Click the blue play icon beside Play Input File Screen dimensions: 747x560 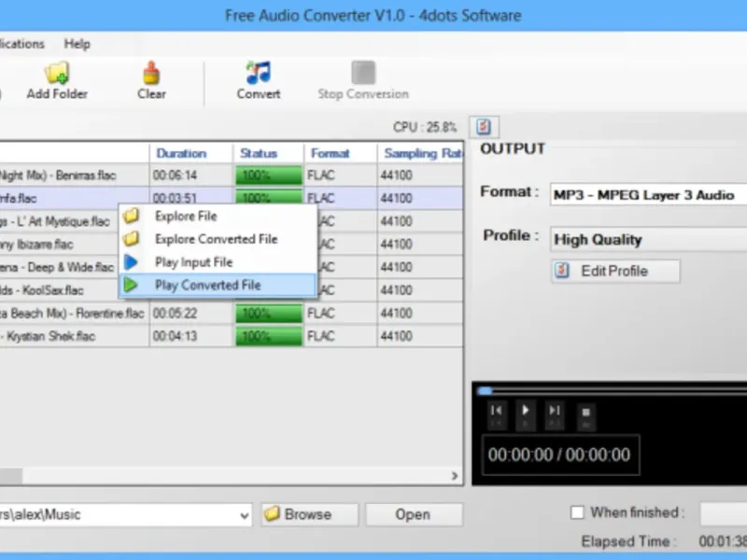point(131,262)
